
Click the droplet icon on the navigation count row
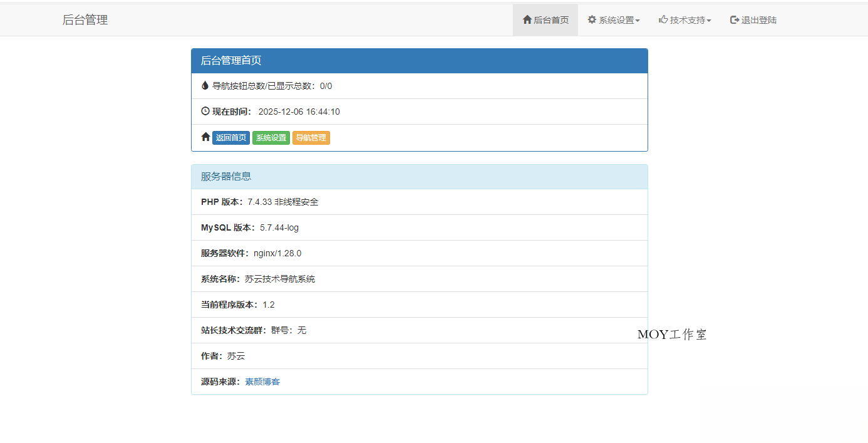click(x=205, y=85)
